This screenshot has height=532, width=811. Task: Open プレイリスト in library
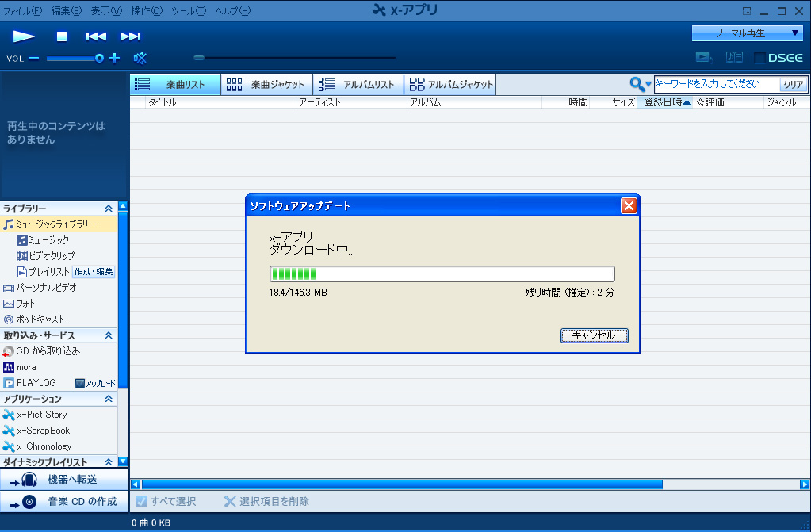tap(44, 272)
